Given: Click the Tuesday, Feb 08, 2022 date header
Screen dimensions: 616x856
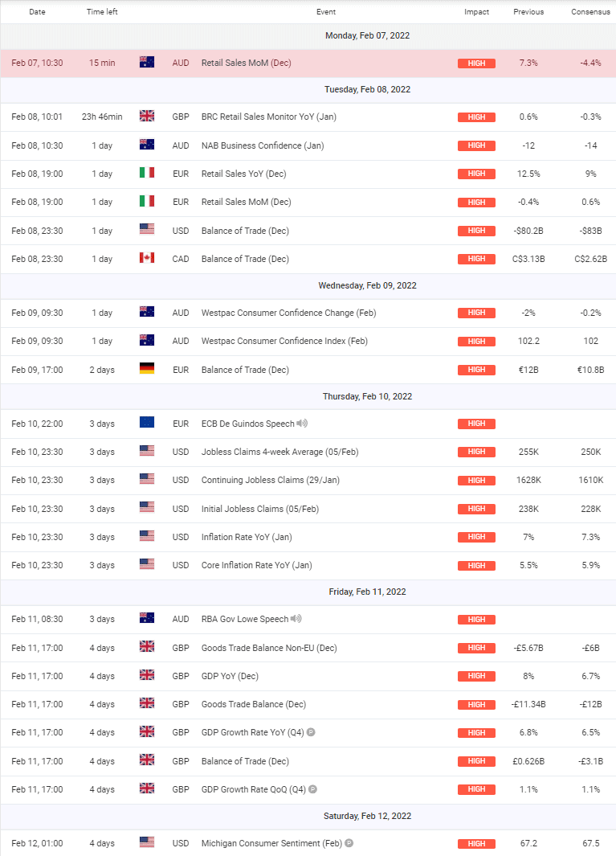Looking at the screenshot, I should (367, 89).
